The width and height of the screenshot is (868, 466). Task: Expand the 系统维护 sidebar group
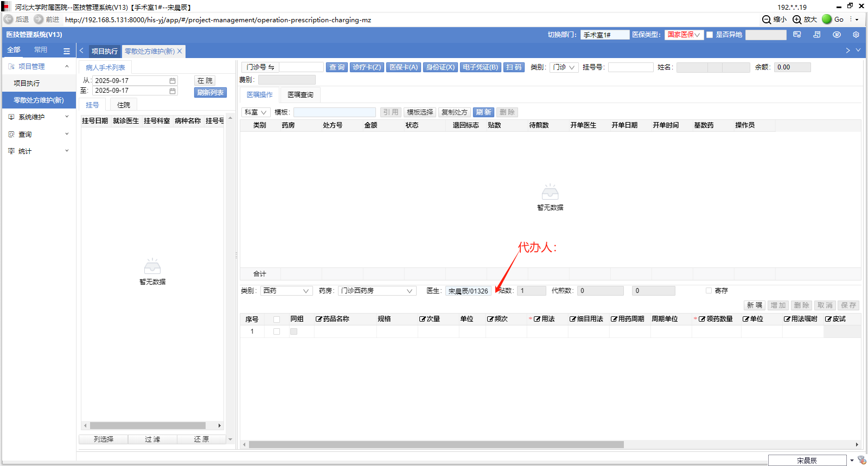point(67,117)
